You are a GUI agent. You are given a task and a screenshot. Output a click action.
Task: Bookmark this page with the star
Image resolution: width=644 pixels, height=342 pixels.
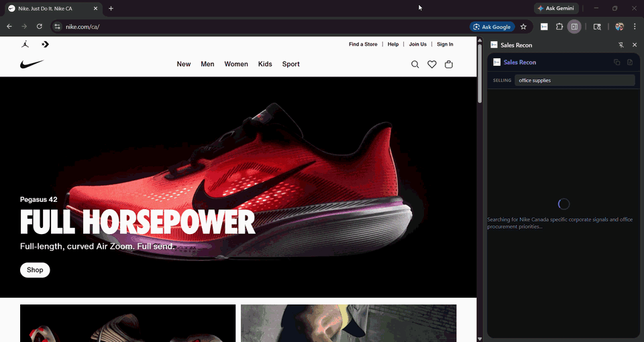523,27
